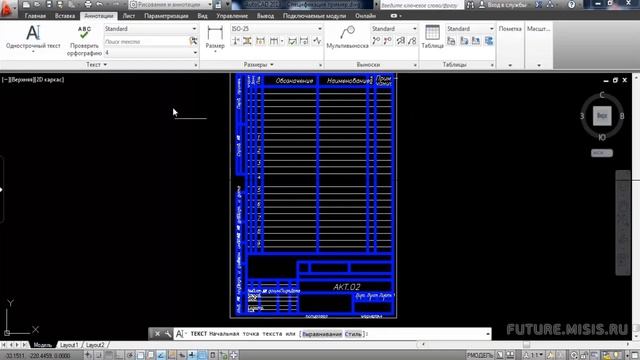Click Вход в службы sign-in button
The width and height of the screenshot is (640, 360).
point(504,5)
